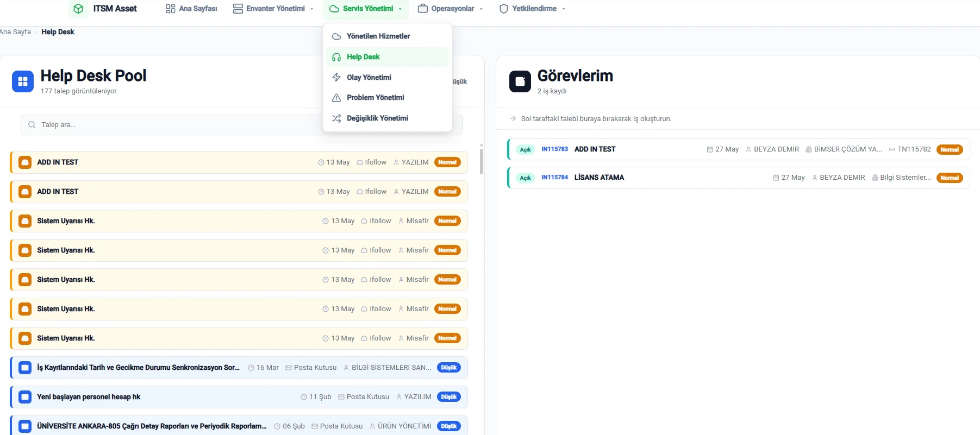Click the magnifier icon in search box

[x=32, y=125]
